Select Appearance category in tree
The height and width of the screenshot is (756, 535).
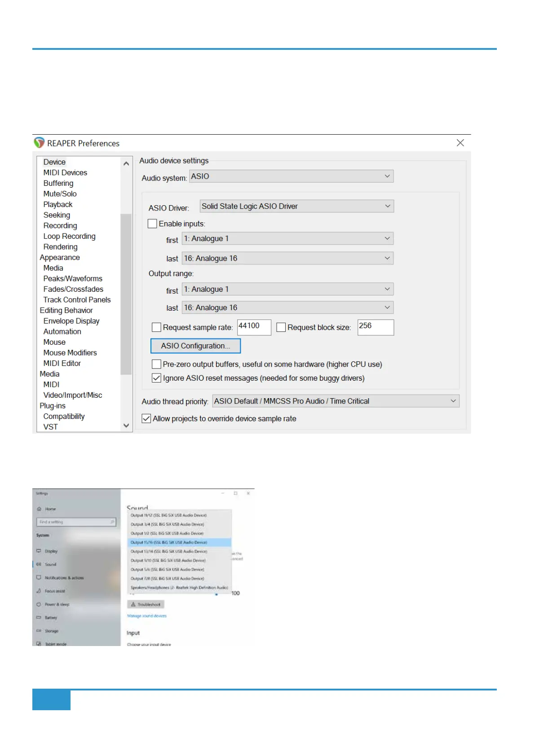point(60,257)
